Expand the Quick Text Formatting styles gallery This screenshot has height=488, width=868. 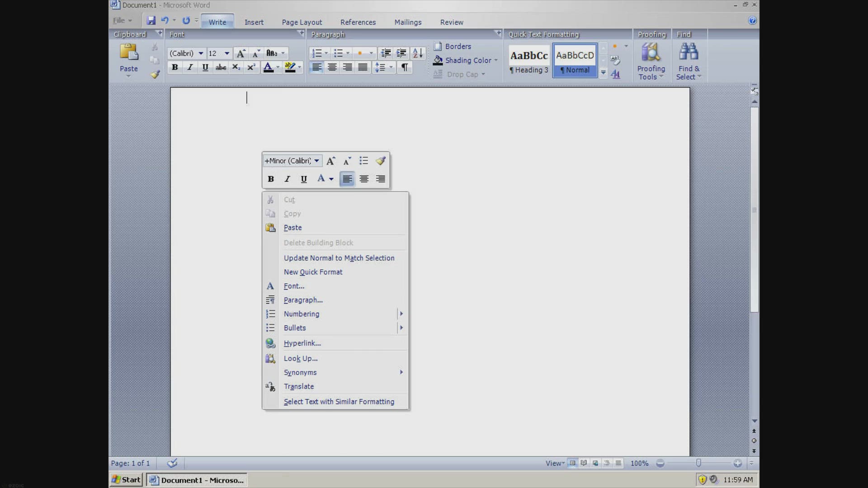pos(603,72)
